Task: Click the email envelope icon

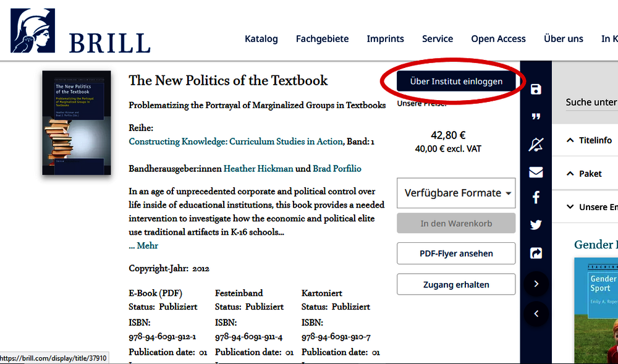Action: (x=536, y=172)
